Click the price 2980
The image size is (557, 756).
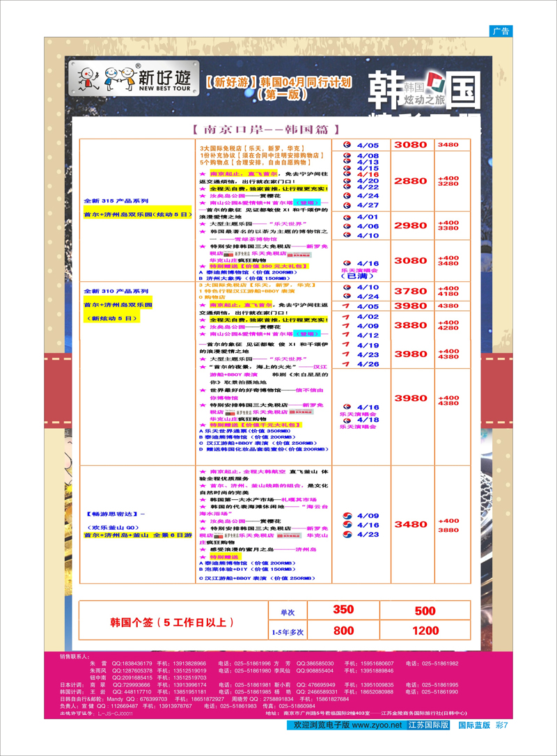(x=410, y=225)
